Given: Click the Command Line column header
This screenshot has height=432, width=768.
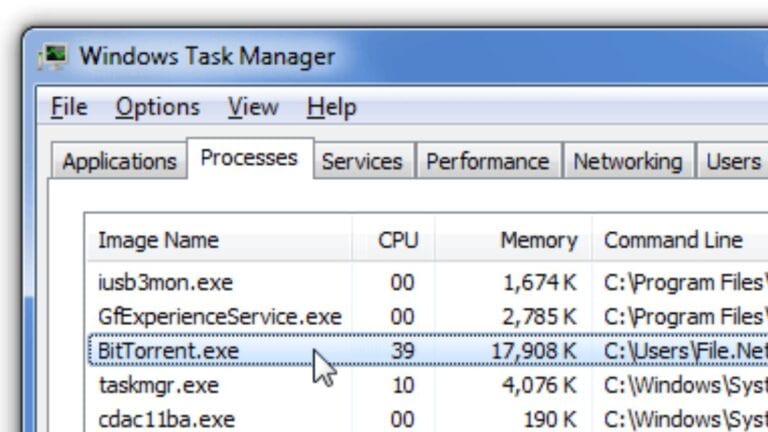Looking at the screenshot, I should click(x=673, y=240).
